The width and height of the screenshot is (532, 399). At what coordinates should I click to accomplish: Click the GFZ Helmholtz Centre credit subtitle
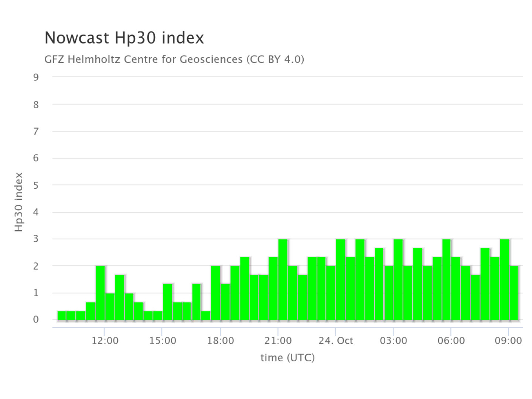pyautogui.click(x=174, y=59)
